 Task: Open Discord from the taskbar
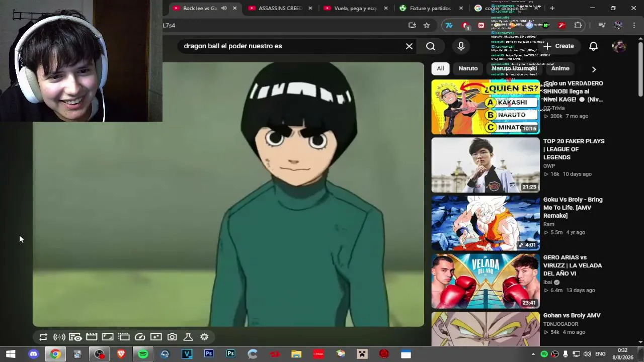pos(33,354)
